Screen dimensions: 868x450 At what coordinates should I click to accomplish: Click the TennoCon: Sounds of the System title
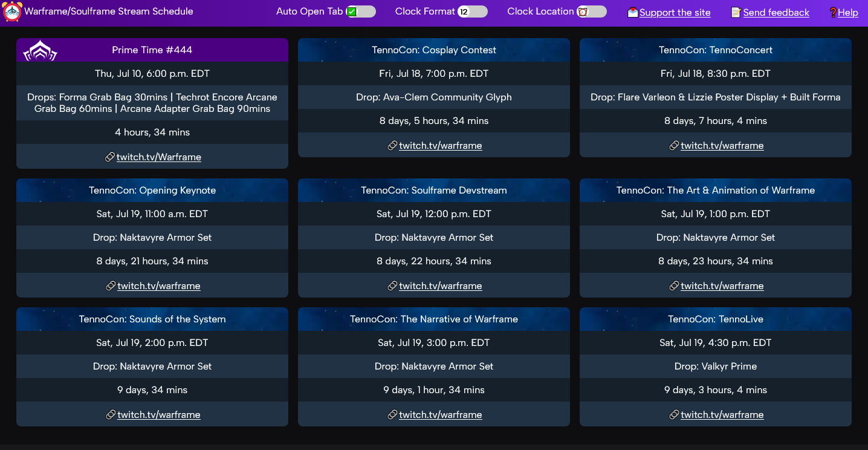(x=152, y=319)
